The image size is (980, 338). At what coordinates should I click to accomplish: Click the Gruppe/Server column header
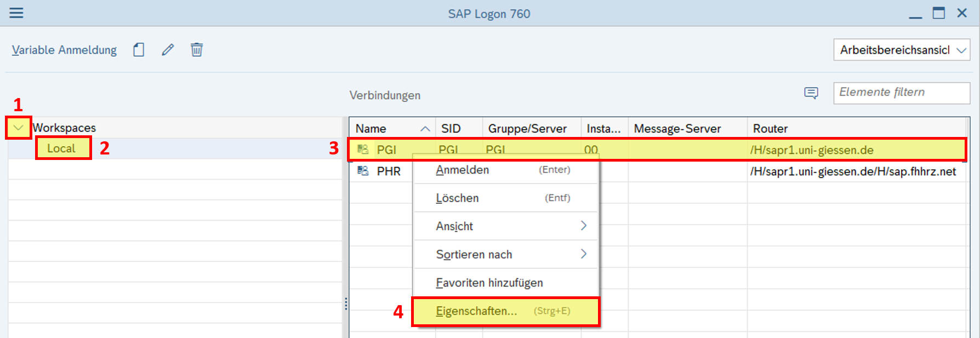(532, 128)
